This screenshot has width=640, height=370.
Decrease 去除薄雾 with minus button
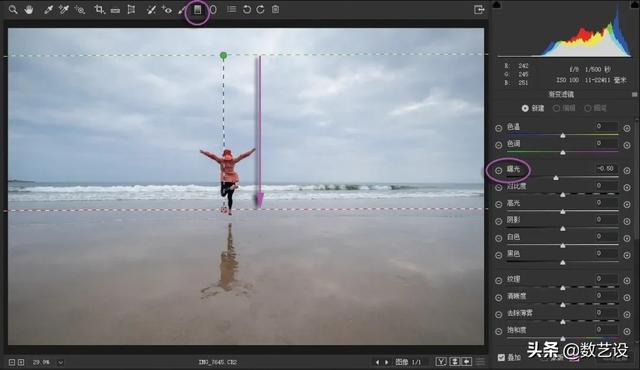(x=498, y=315)
